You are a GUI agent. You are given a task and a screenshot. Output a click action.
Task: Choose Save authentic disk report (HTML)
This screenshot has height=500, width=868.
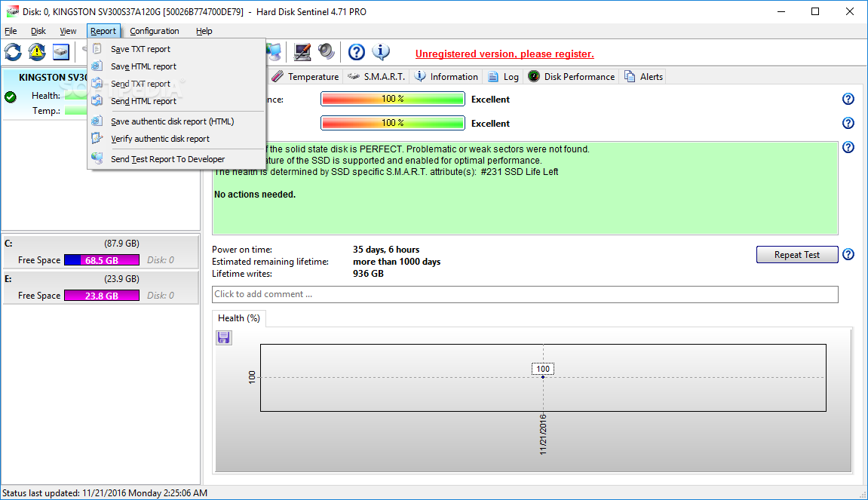(x=176, y=121)
